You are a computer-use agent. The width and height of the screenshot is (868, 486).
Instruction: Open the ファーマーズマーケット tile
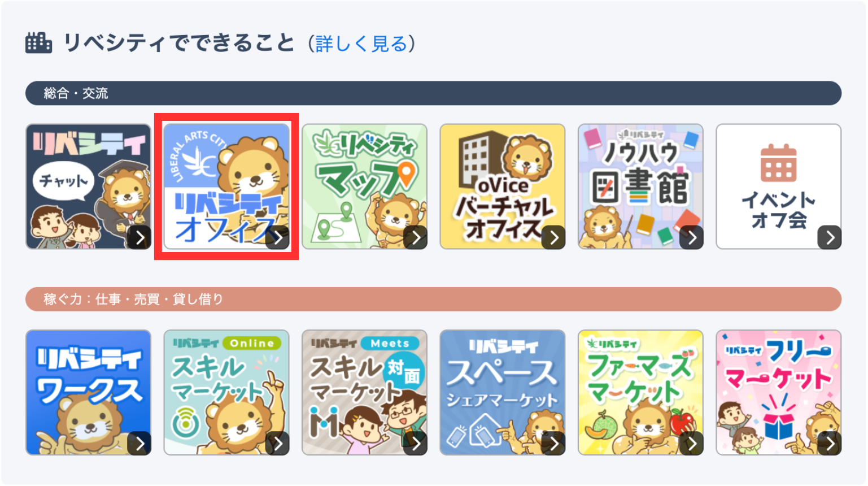(x=640, y=393)
